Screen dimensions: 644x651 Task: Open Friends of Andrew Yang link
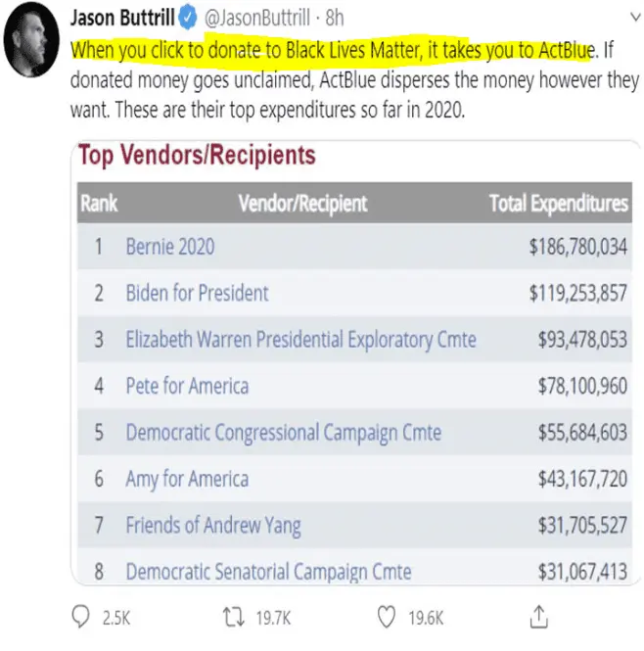point(212,526)
